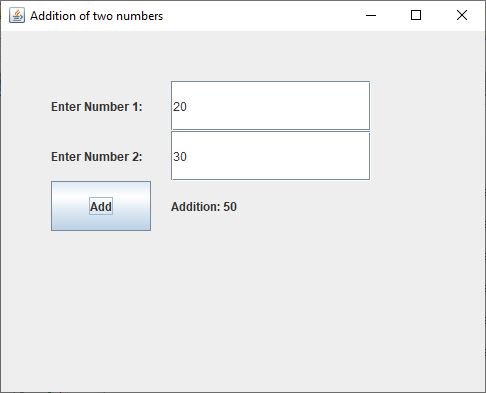Screen dimensions: 486x393
Task: Close the Addition of two numbers window
Action: (462, 15)
